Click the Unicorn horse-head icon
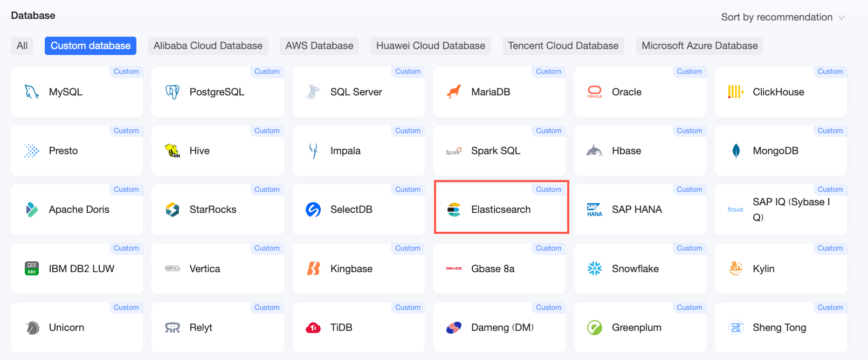The width and height of the screenshot is (868, 360). tap(32, 327)
